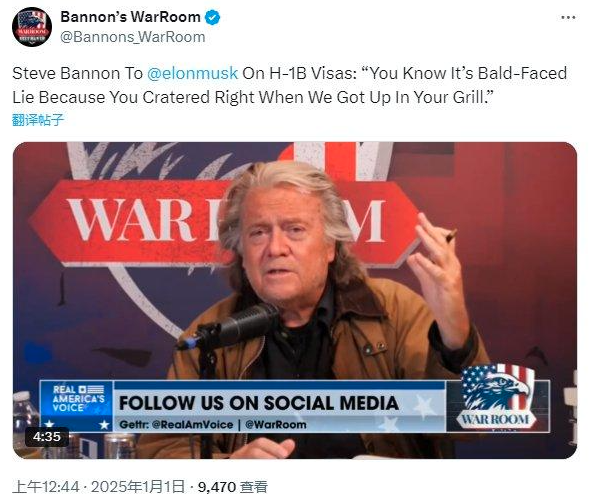594x504 pixels.
Task: Click the FOLLOW US ON SOCIAL MEDIA banner
Action: (259, 403)
